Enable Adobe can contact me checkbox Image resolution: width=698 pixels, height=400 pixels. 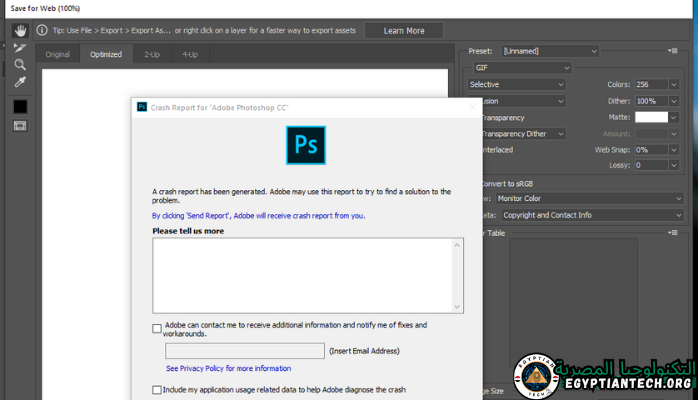pyautogui.click(x=157, y=328)
